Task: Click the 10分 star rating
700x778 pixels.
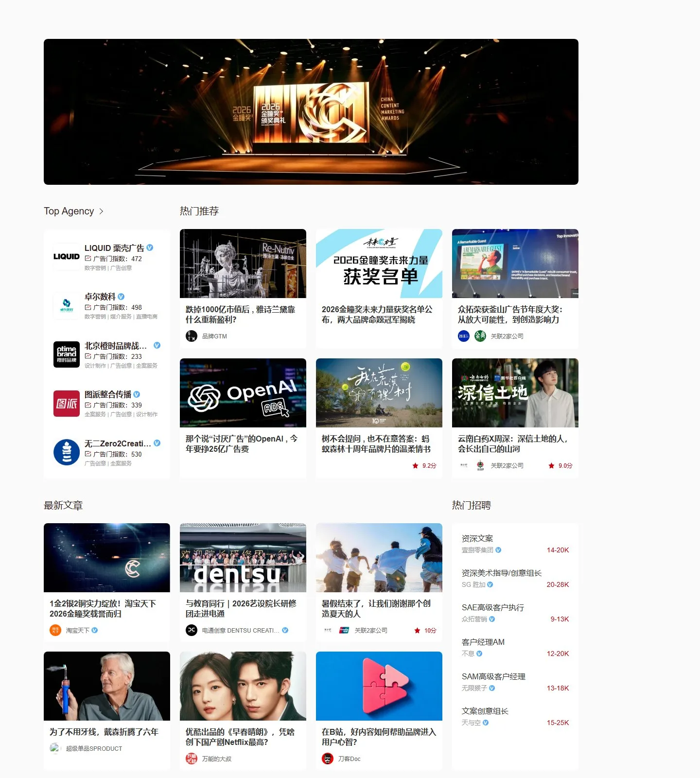Action: [x=425, y=631]
